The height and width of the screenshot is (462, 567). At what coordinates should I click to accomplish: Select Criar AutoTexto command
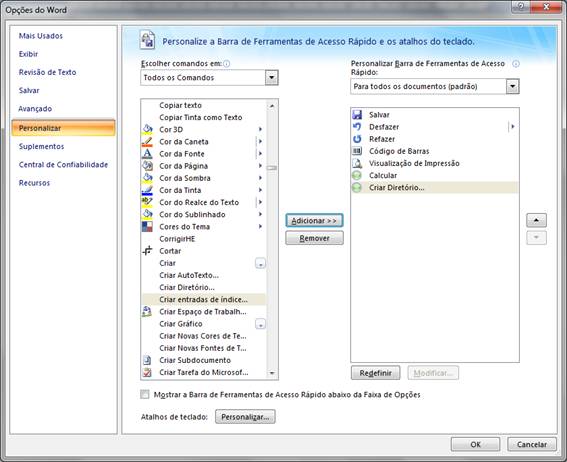coord(204,275)
